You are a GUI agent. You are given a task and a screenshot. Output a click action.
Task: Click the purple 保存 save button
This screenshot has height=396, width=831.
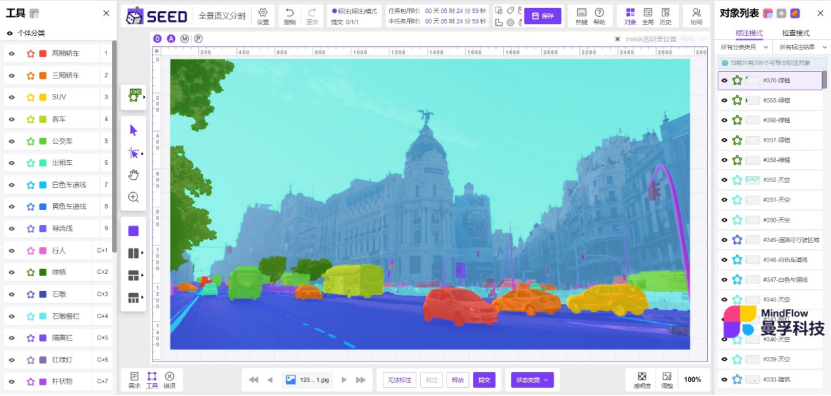pos(542,16)
